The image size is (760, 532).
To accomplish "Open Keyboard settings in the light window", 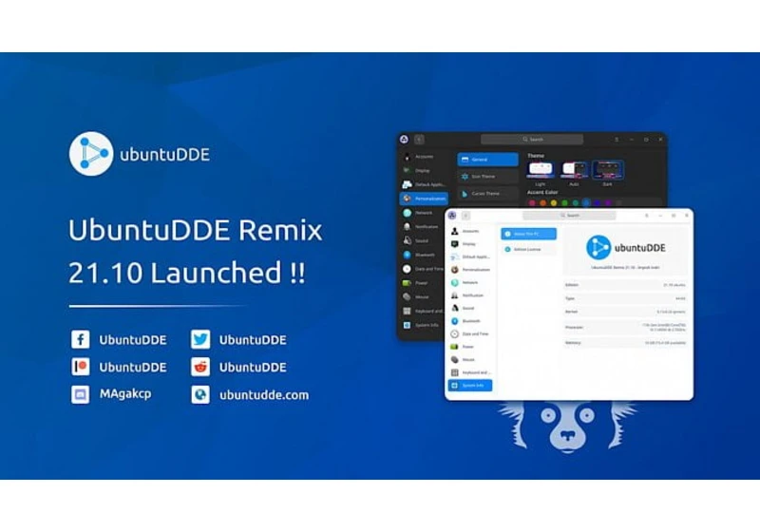I will point(470,372).
